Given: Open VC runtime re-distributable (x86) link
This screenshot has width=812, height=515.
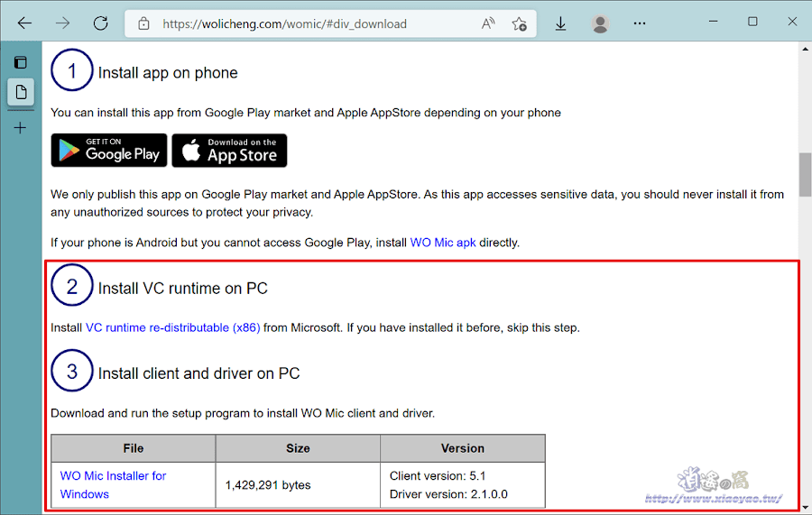Looking at the screenshot, I should point(173,327).
